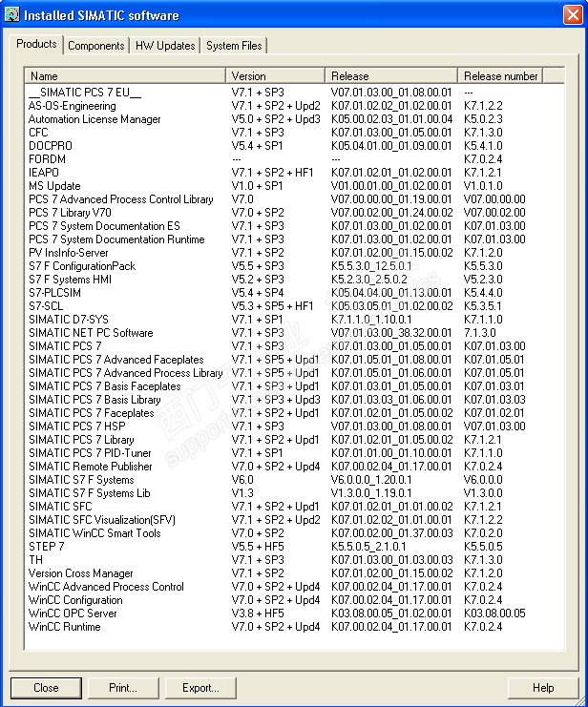Click the Print... button
The height and width of the screenshot is (707, 588).
pos(123,688)
